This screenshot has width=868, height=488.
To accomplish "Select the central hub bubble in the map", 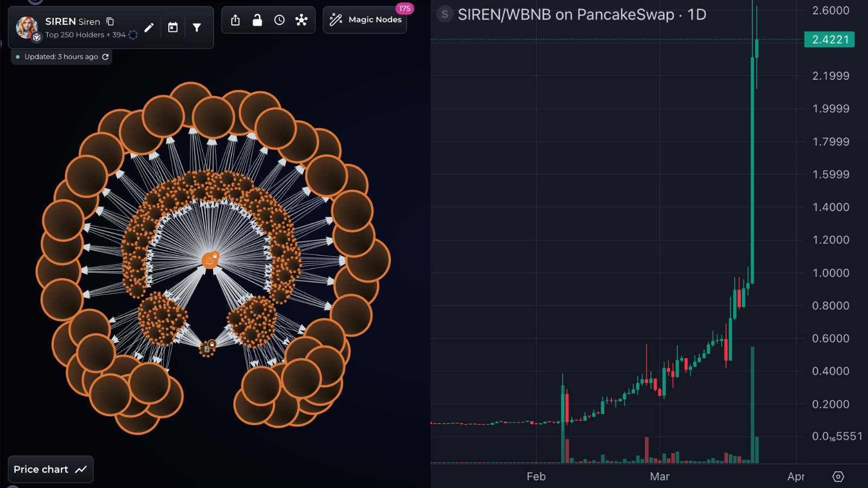I will click(x=209, y=260).
